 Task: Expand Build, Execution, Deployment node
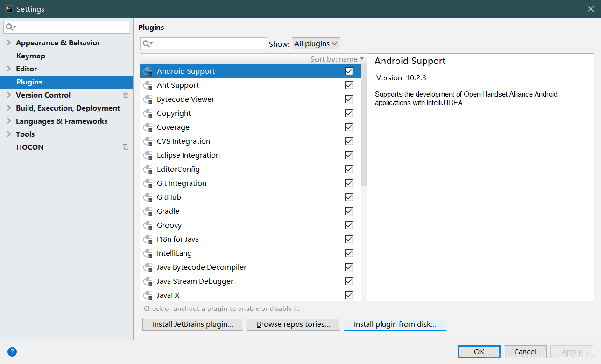[x=9, y=108]
